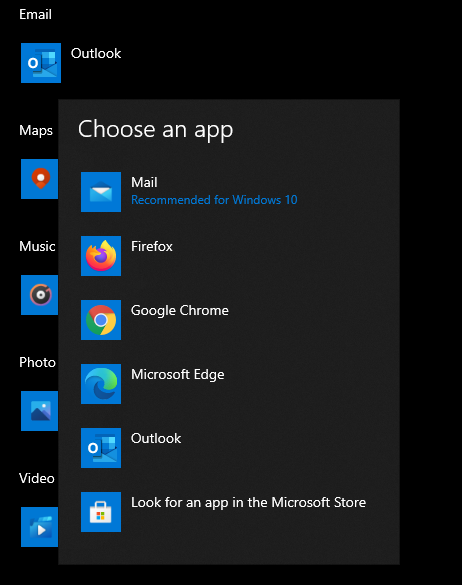Screen dimensions: 462x585
Task: Click the Recommended for Windows 10 text
Action: click(x=214, y=200)
